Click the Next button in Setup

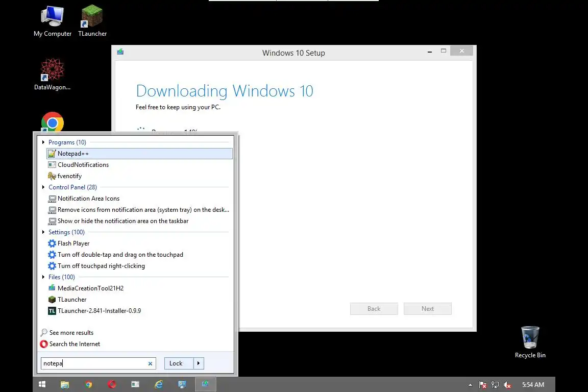[x=428, y=309]
